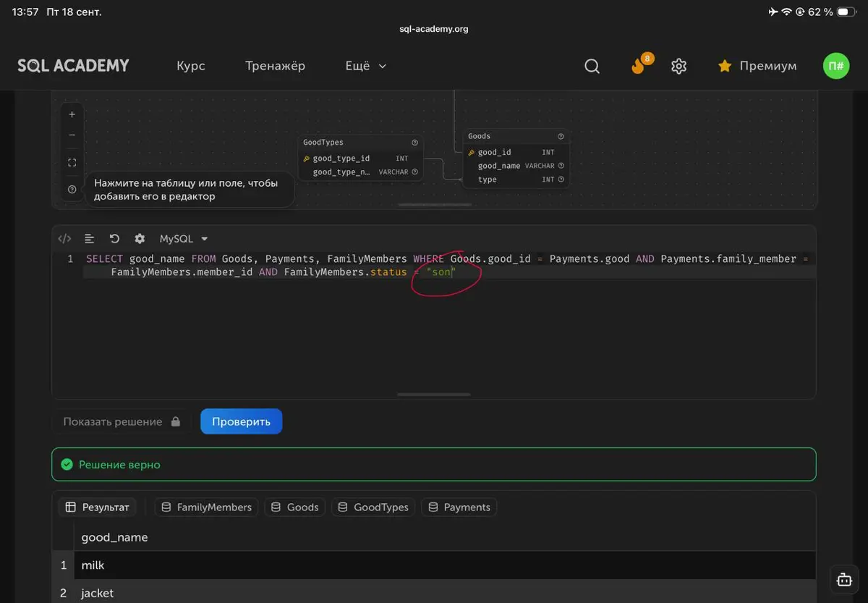Expand the MySQL dialect dropdown
This screenshot has height=603, width=868.
184,238
